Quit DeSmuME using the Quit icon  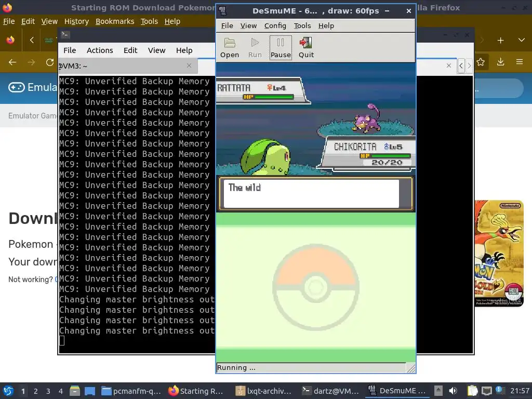[306, 48]
